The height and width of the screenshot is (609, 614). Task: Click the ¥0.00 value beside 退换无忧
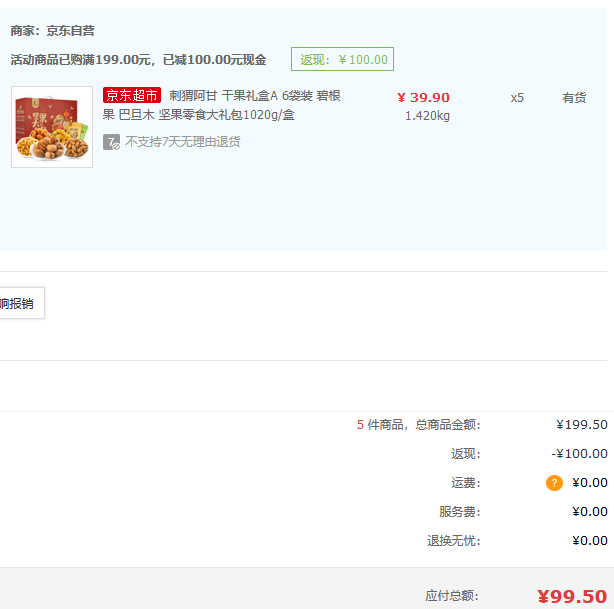click(x=590, y=540)
